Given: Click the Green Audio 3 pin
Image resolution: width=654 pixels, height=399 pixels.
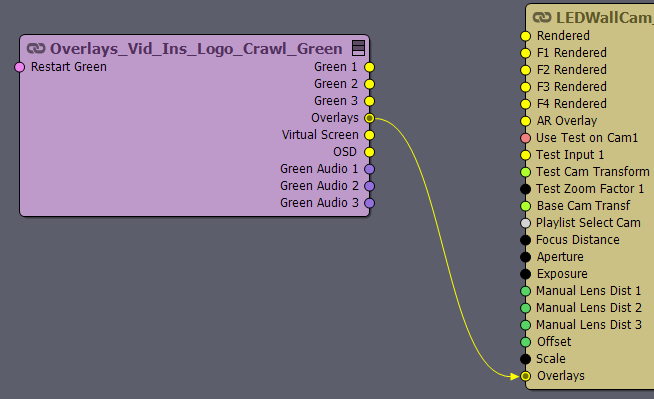Looking at the screenshot, I should [x=370, y=203].
